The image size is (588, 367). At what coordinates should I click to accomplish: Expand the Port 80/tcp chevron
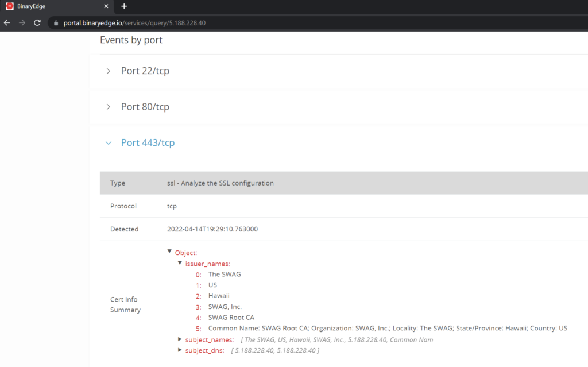coord(109,107)
